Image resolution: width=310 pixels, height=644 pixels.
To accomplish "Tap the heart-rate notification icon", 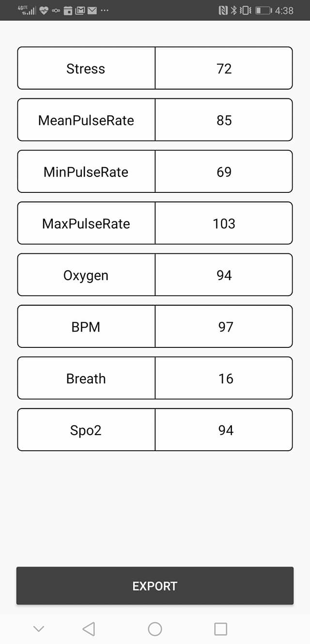I will (x=44, y=10).
